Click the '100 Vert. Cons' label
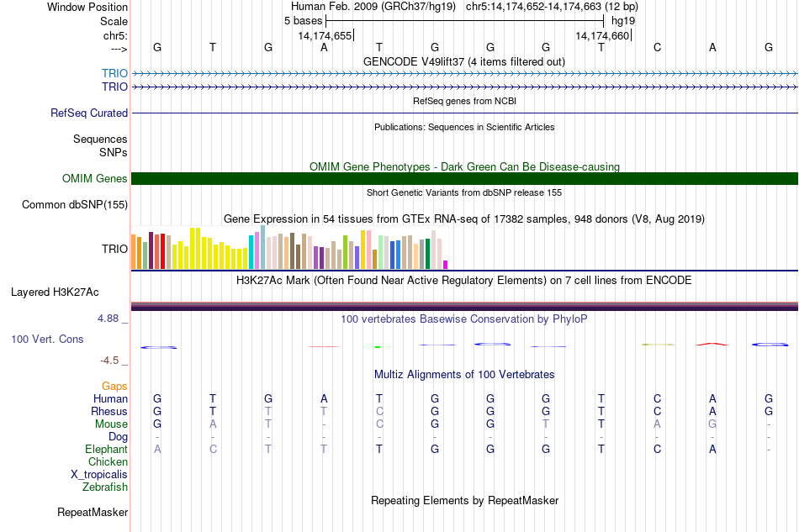The image size is (799, 532). tap(47, 339)
